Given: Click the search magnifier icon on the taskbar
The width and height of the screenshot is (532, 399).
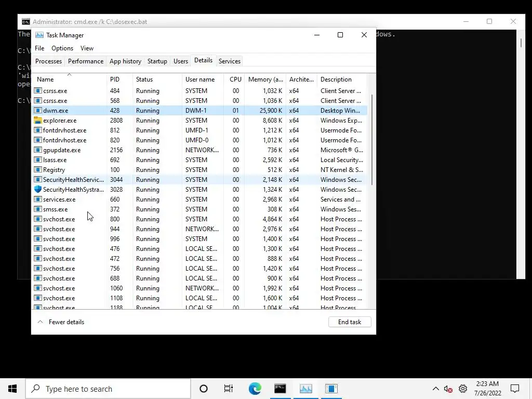Looking at the screenshot, I should pyautogui.click(x=36, y=389).
